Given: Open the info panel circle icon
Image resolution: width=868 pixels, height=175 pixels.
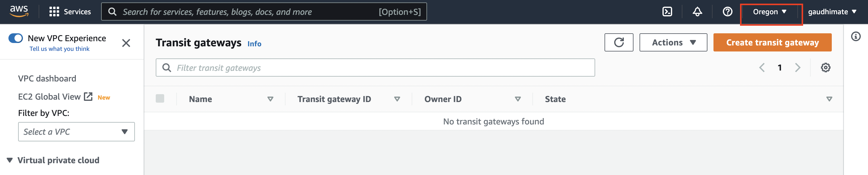Looking at the screenshot, I should [x=856, y=37].
